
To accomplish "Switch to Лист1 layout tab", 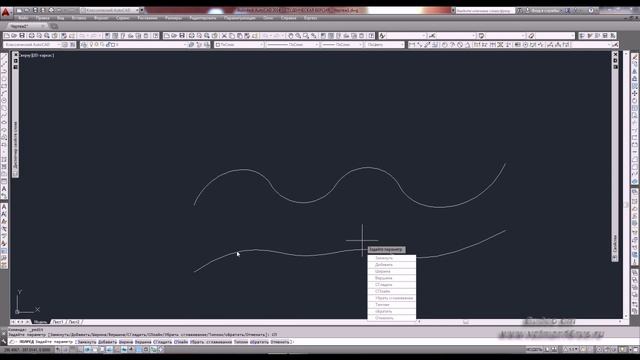I will [x=58, y=322].
